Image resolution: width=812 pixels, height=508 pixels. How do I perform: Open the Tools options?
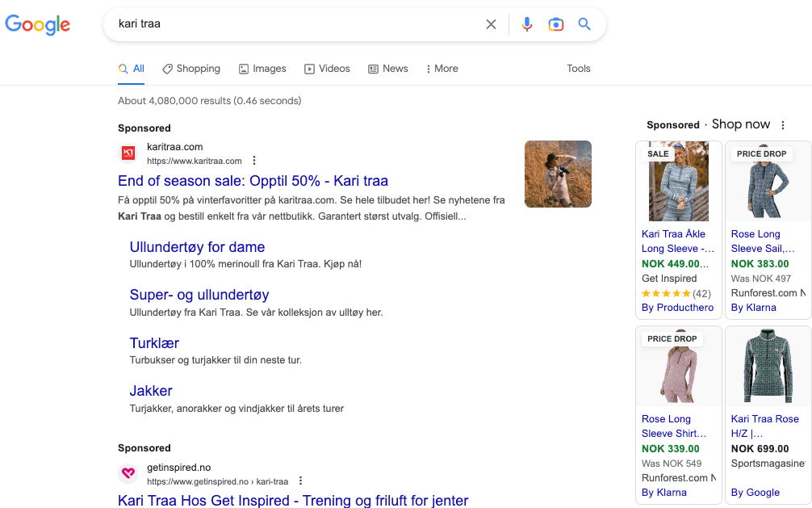[x=579, y=69]
